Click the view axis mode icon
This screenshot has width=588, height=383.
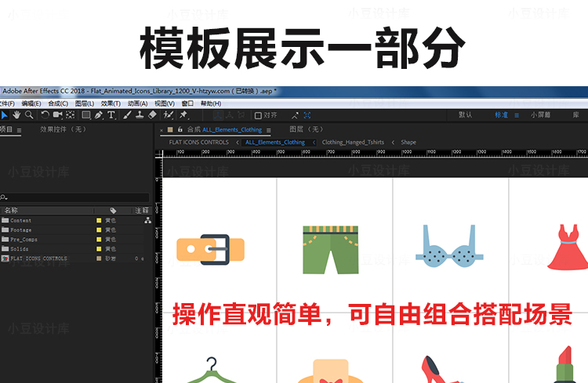[x=241, y=115]
